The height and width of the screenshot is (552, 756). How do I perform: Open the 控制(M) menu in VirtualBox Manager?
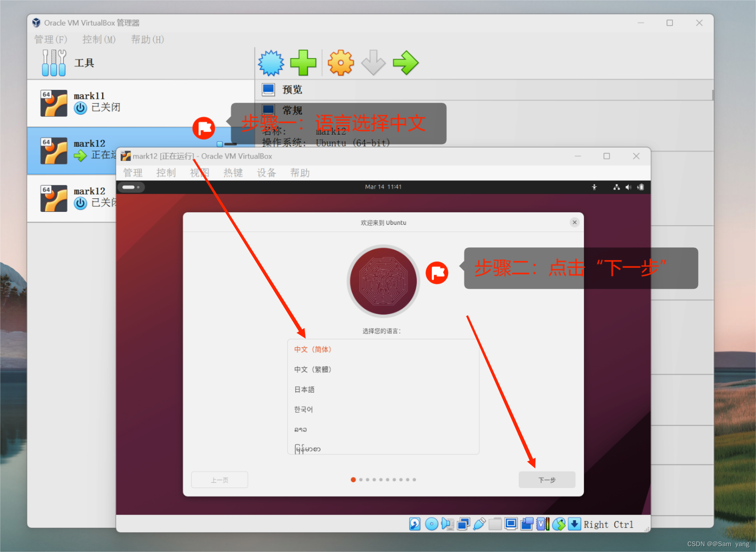pyautogui.click(x=99, y=40)
